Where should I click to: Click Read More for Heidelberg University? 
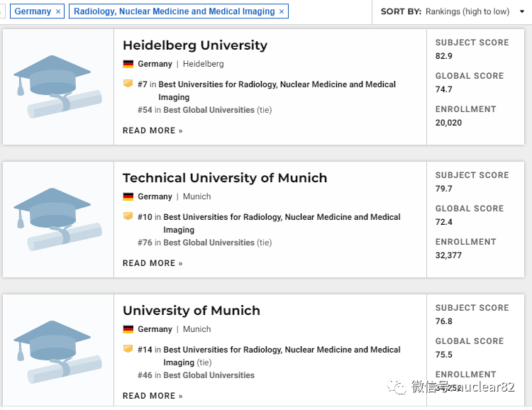[153, 131]
